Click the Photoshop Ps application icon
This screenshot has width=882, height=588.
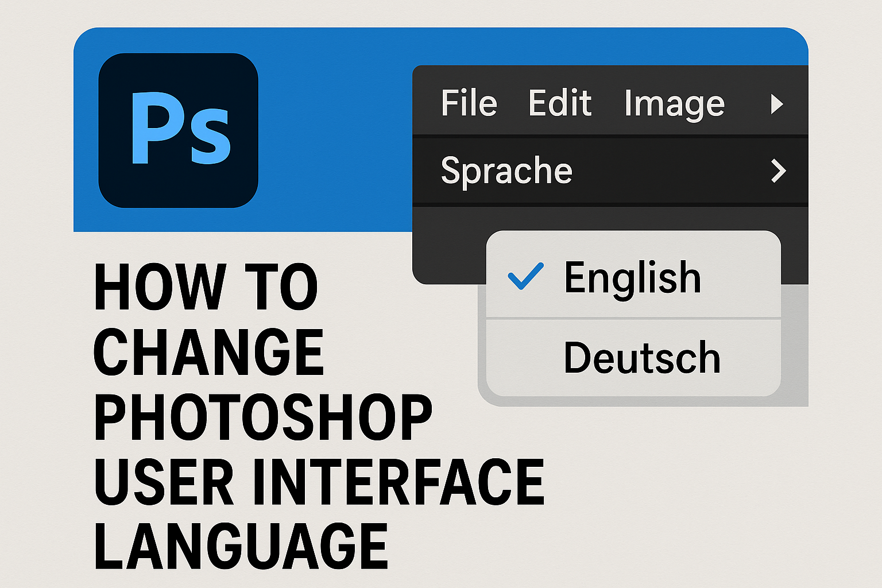pyautogui.click(x=177, y=129)
